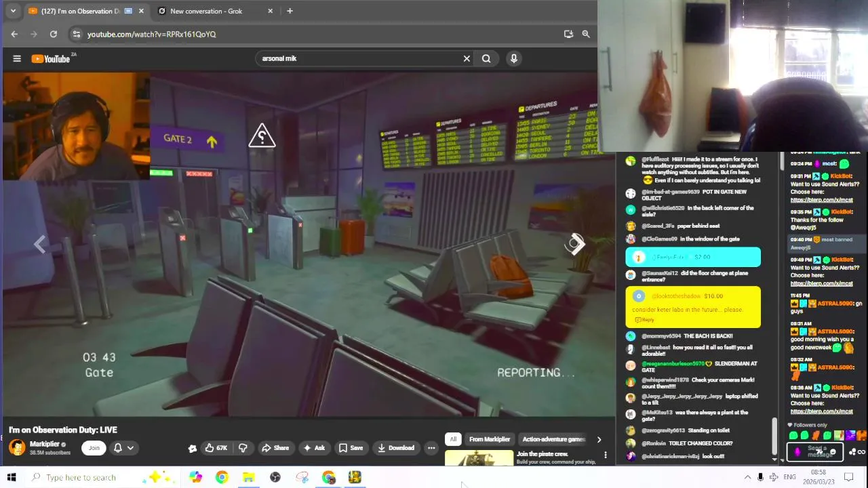Screen dimensions: 868x488
Task: Click the install app icon in address bar
Action: (x=568, y=34)
